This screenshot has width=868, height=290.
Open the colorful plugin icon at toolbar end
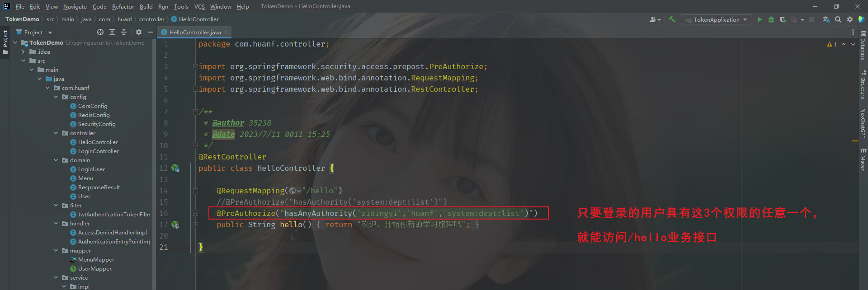coord(862,19)
